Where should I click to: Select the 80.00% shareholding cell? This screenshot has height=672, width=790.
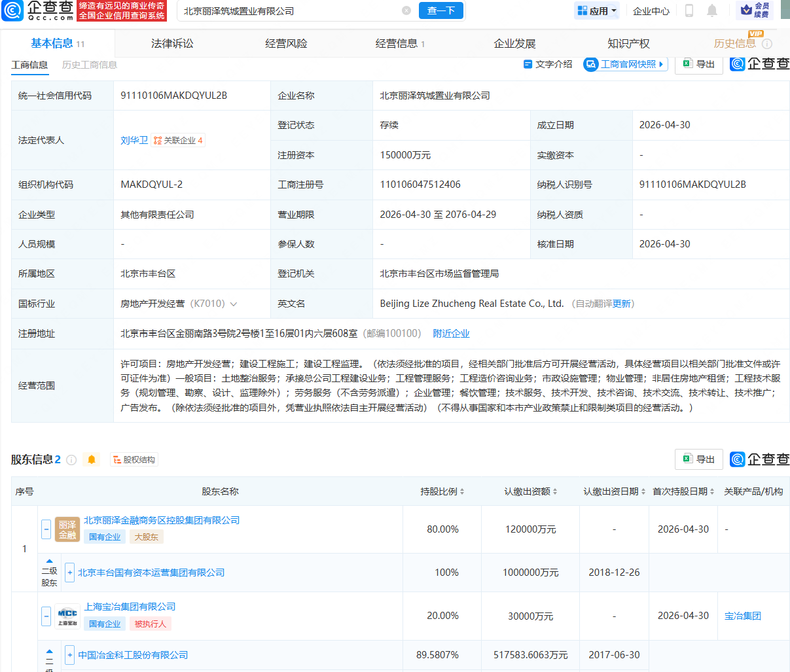442,529
